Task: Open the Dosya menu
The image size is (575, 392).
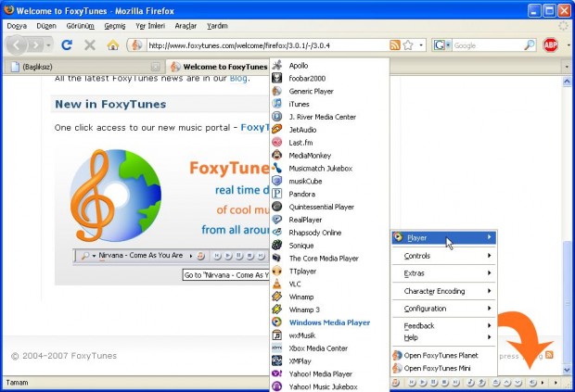Action: [17, 26]
